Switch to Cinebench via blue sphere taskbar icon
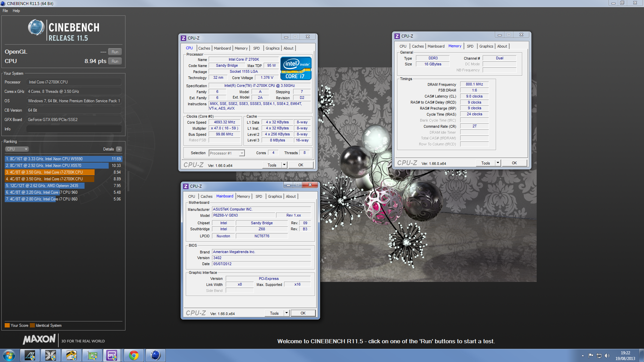Screen dimensions: 644x362 [x=155, y=355]
